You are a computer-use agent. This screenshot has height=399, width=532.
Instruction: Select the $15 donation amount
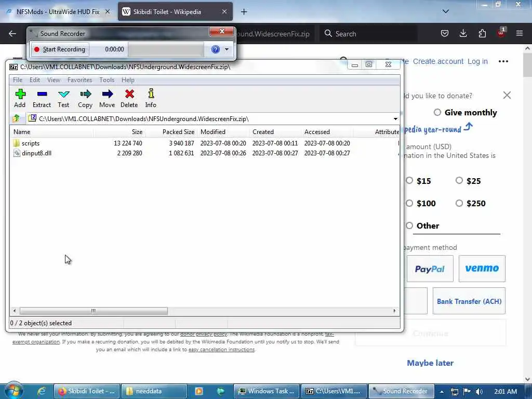(x=409, y=180)
